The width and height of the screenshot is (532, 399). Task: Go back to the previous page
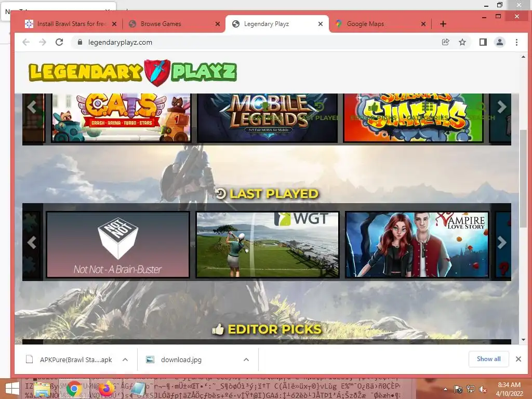click(26, 42)
